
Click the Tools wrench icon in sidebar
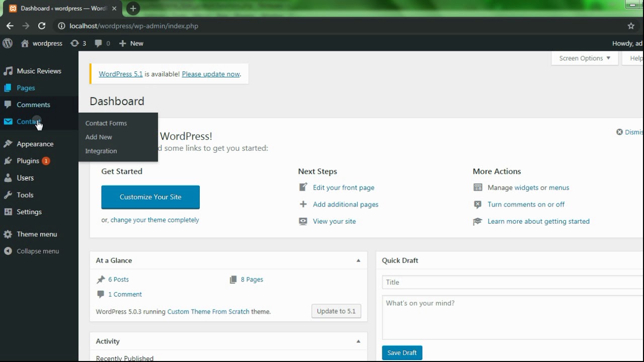click(8, 195)
